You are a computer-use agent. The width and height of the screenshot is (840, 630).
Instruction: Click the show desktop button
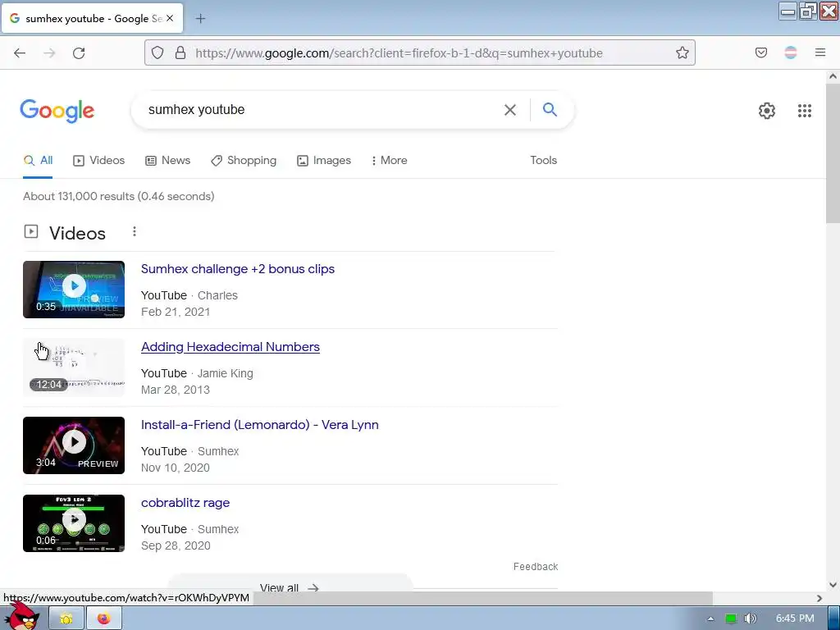834,619
